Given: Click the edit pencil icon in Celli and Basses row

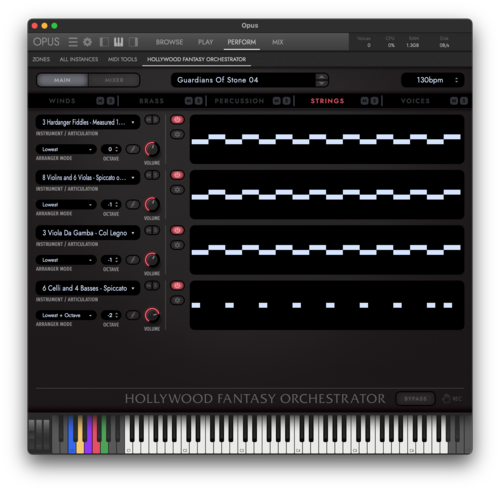Looking at the screenshot, I should tap(133, 315).
